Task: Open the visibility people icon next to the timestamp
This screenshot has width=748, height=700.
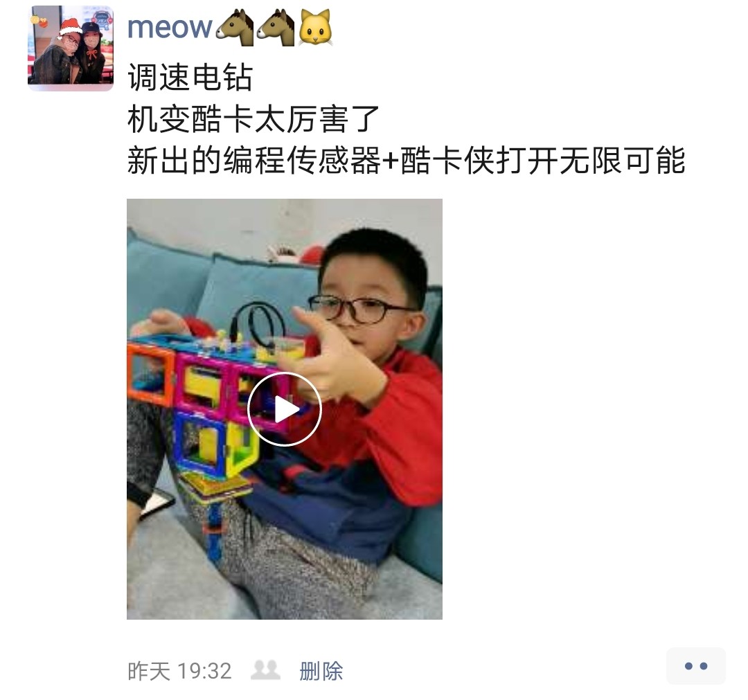Action: 265,670
